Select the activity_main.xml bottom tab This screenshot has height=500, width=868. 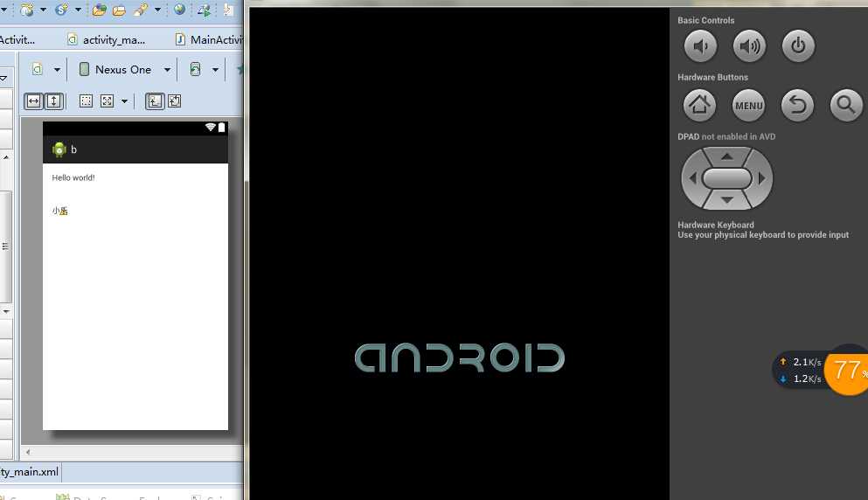[x=29, y=472]
